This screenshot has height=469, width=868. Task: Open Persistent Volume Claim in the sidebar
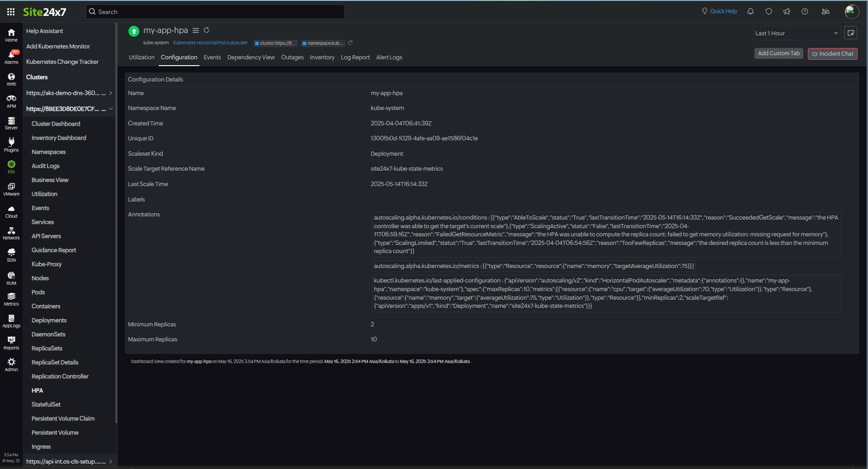point(63,418)
